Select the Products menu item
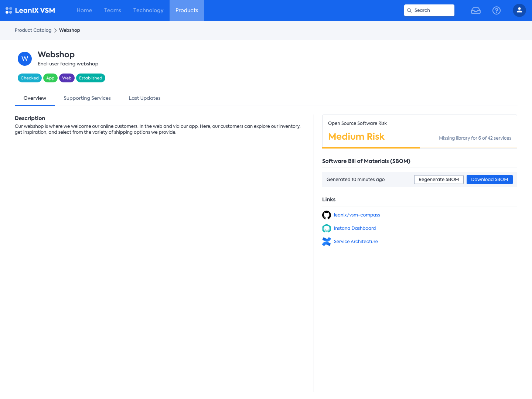Image resolution: width=532 pixels, height=399 pixels. [187, 10]
